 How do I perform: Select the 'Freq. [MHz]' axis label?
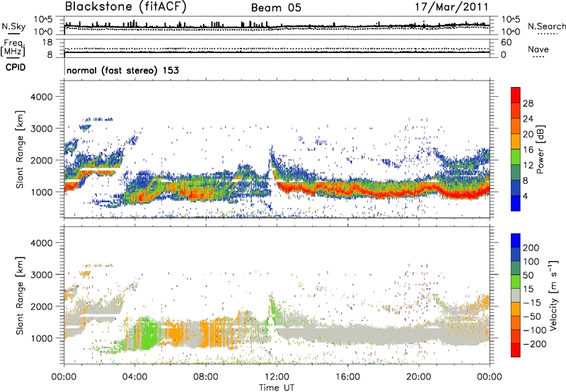click(13, 48)
